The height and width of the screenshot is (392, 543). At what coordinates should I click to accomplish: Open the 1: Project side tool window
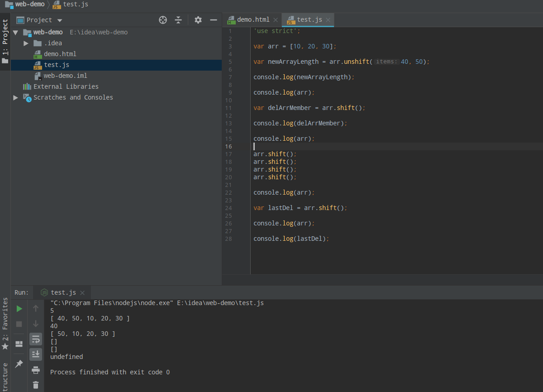[x=5, y=41]
